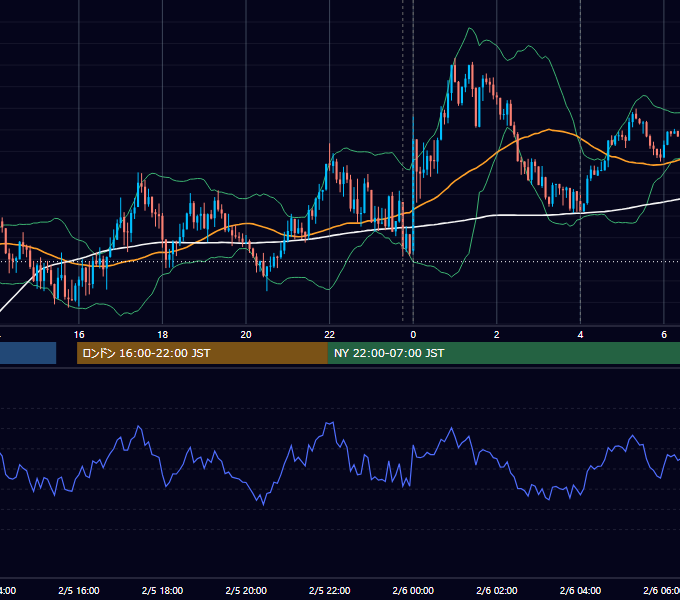The width and height of the screenshot is (680, 600).
Task: Click the 6 hour label on price chart axis
Action: 664,335
